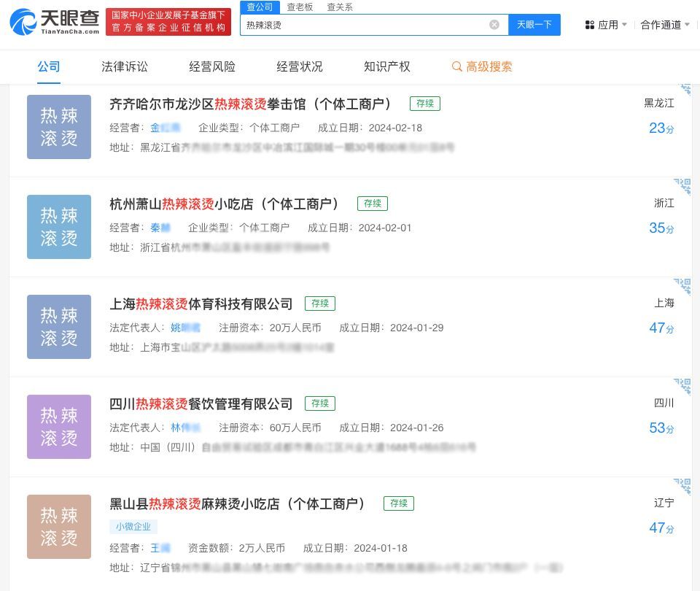Screen dimensions: 700x591
Task: Click the apps grid icon beside 应用
Action: pos(590,25)
